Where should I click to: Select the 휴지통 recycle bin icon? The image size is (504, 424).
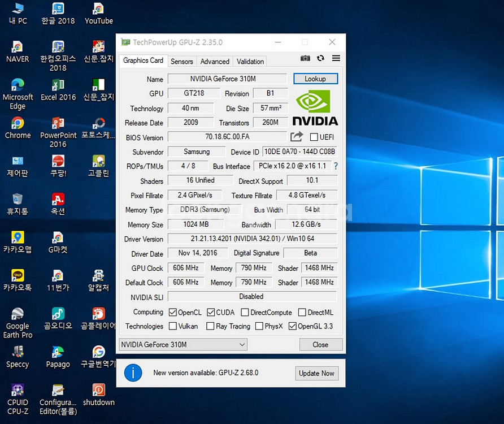tap(18, 205)
